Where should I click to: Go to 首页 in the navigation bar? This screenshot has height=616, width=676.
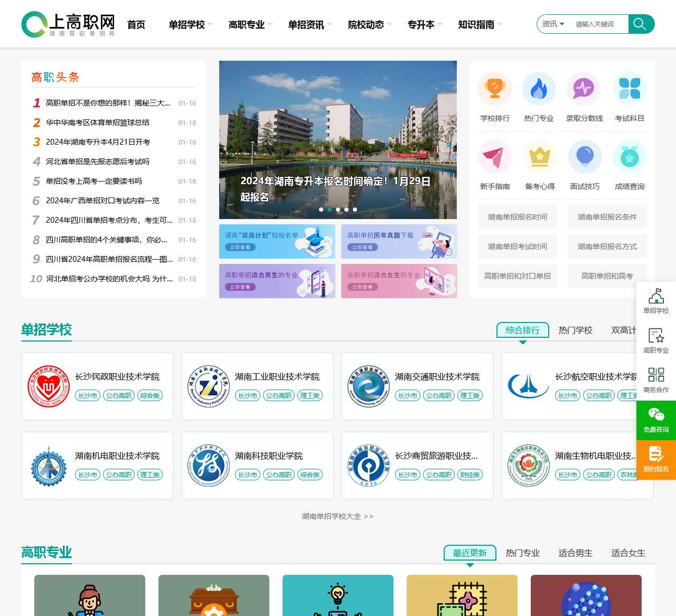(x=136, y=24)
